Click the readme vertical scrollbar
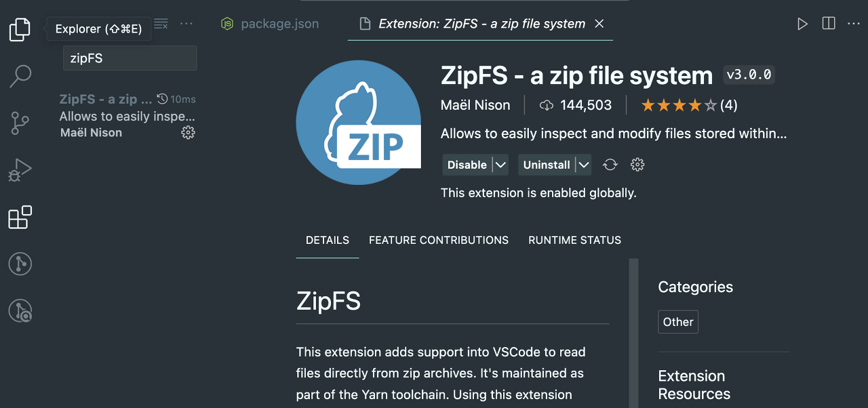This screenshot has width=868, height=408. tap(634, 333)
